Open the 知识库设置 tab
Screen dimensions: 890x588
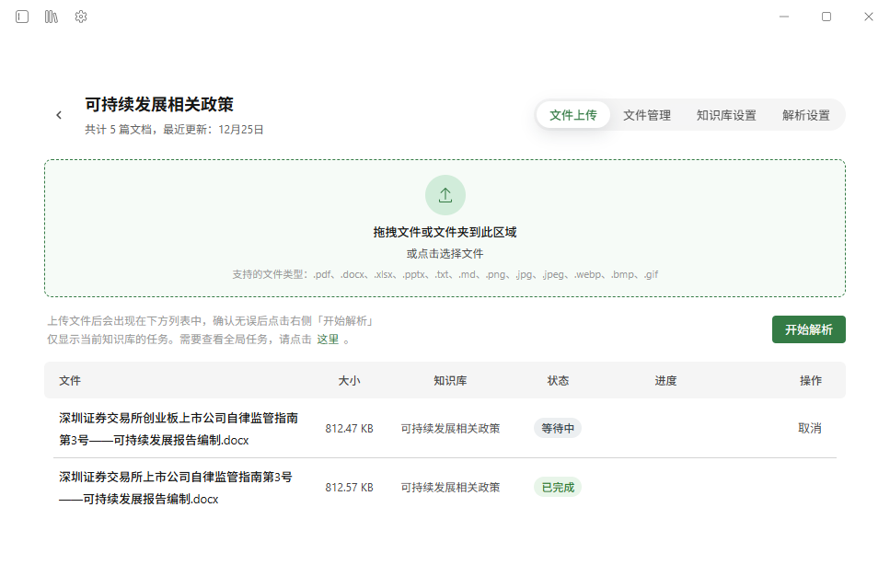[727, 114]
